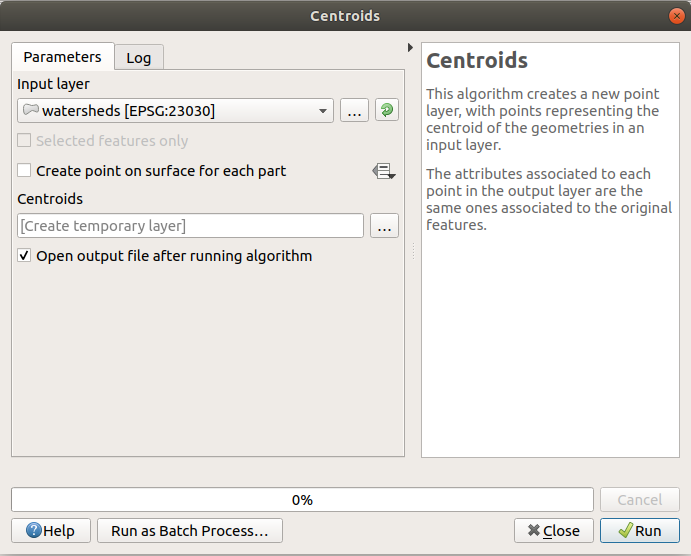This screenshot has width=691, height=556.
Task: Click the polygon icon of watersheds layer
Action: (30, 111)
